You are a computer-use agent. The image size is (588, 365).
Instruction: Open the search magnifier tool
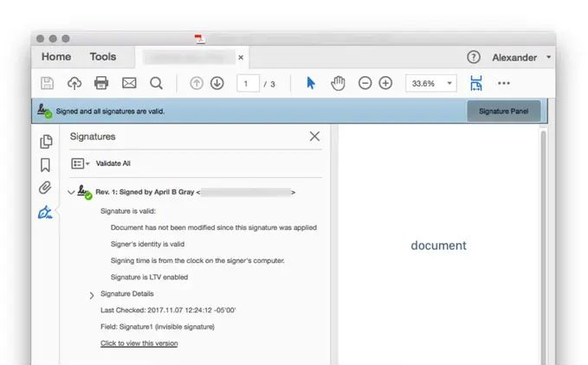pyautogui.click(x=156, y=83)
